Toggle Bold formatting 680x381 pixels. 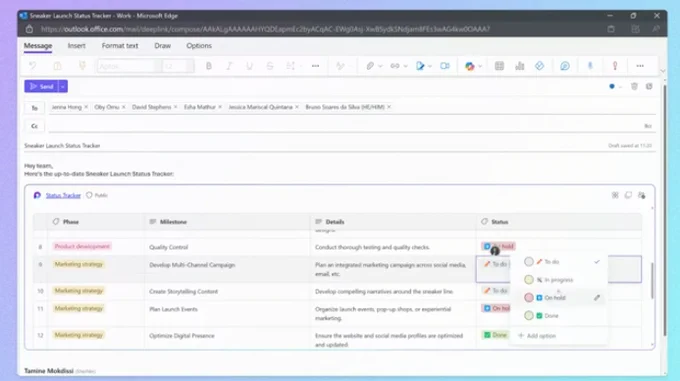point(209,66)
